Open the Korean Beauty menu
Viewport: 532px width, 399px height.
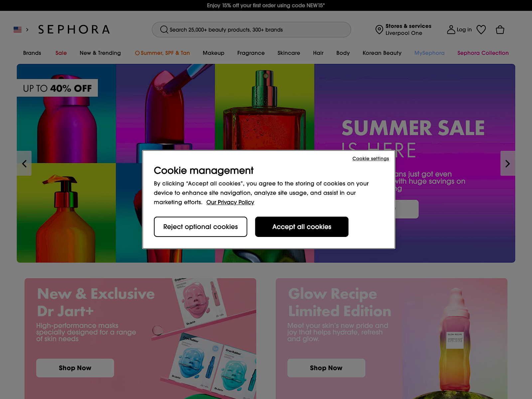pyautogui.click(x=382, y=53)
